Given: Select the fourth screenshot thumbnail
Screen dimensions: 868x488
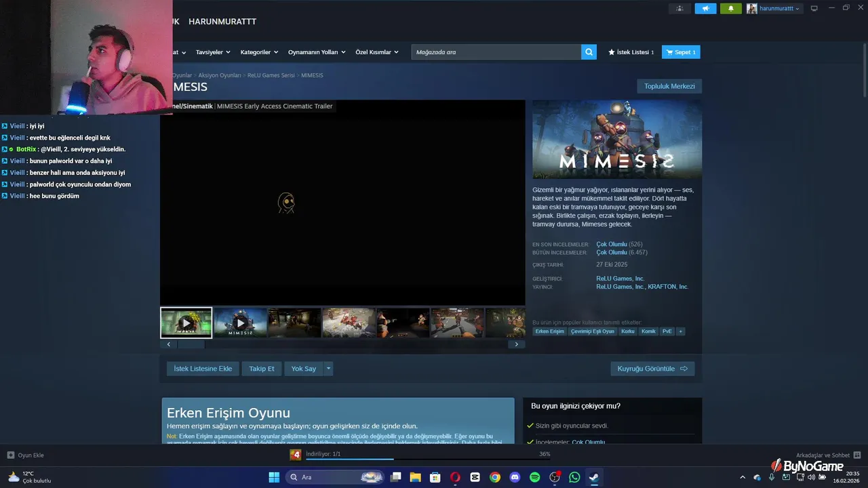Looking at the screenshot, I should pos(349,323).
